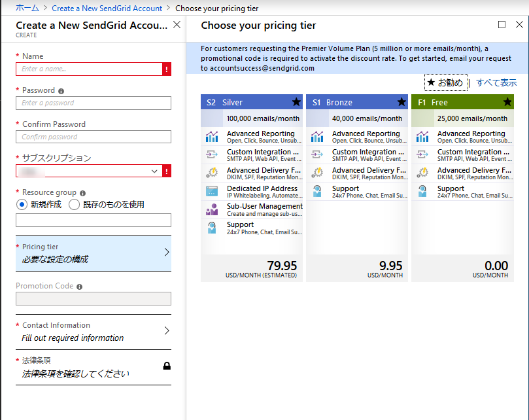The image size is (529, 420).
Task: Close the Create a New SendGrid Account blade
Action: tap(177, 25)
